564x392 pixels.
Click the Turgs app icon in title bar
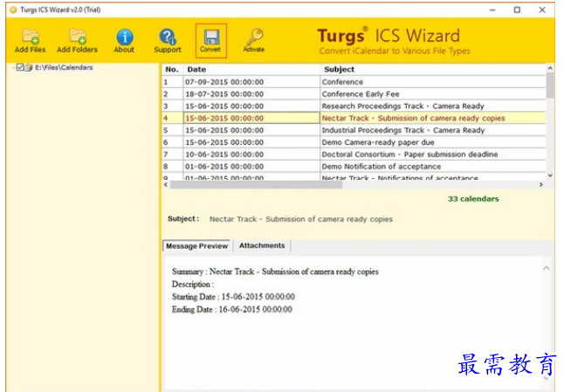click(14, 10)
